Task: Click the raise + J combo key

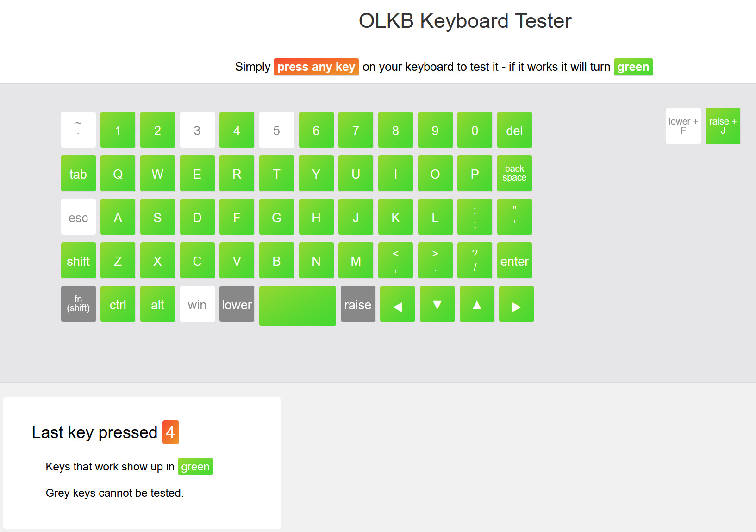Action: 723,126
